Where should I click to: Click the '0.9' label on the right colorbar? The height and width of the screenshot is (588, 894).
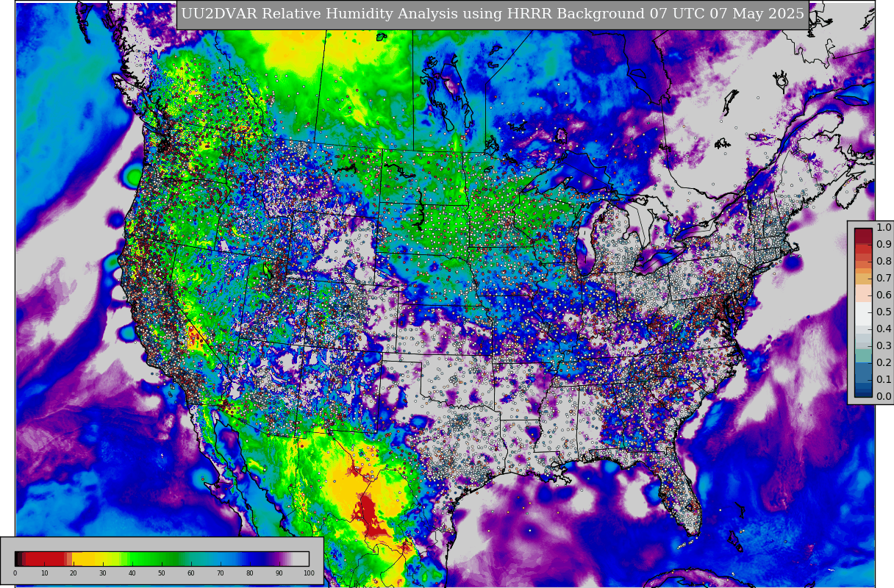(x=884, y=245)
